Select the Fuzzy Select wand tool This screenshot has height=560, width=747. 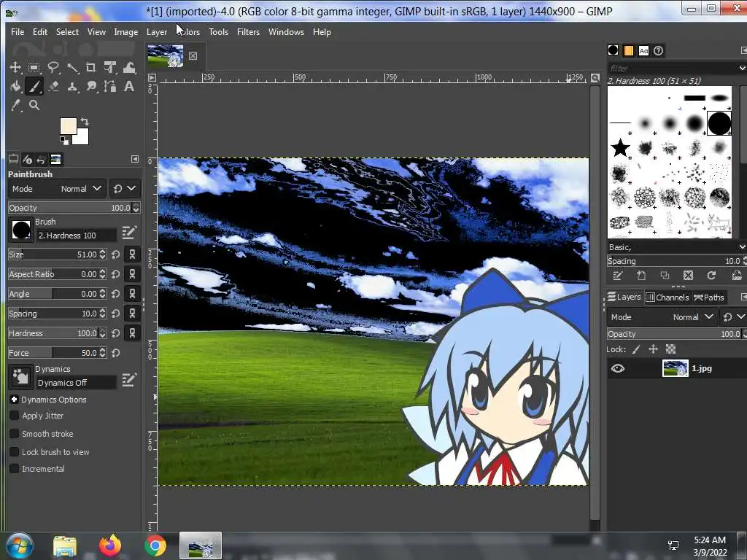click(x=72, y=68)
